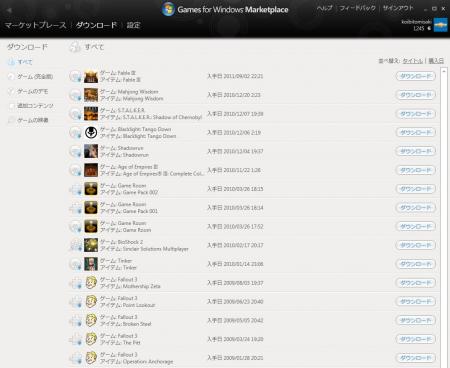Download the Game Room item
450x368 pixels.
click(x=416, y=227)
